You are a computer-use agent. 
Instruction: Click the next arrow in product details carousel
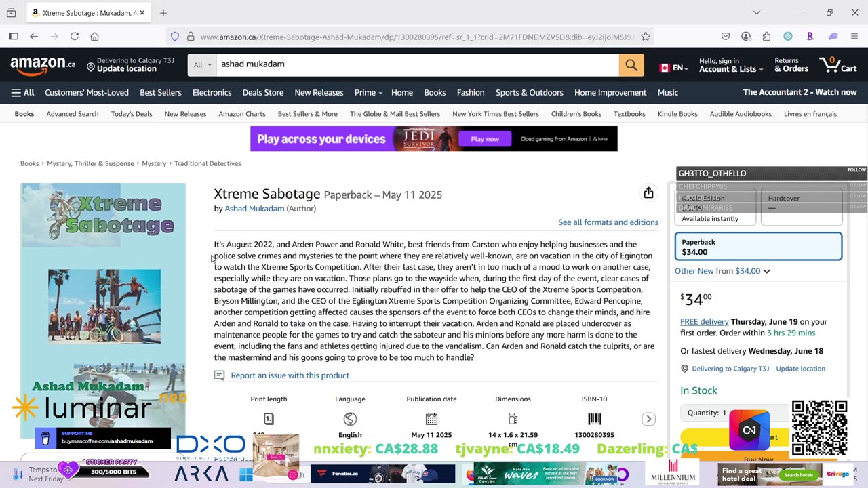tap(648, 419)
